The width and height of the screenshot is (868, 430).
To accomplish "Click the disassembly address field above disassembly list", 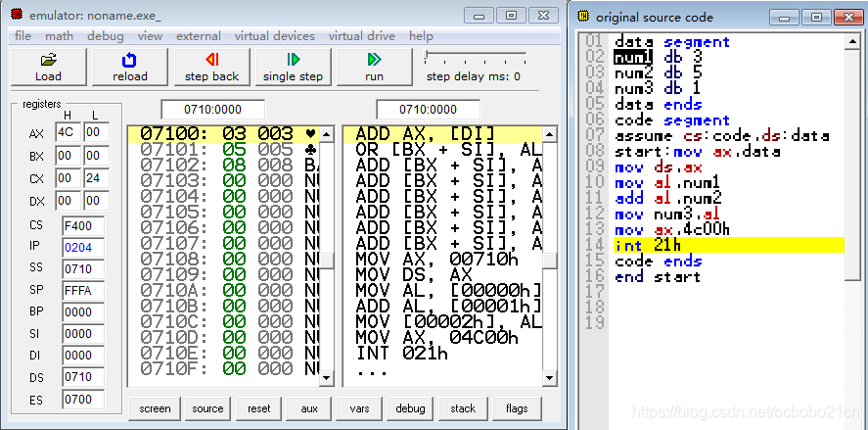I will pyautogui.click(x=428, y=110).
